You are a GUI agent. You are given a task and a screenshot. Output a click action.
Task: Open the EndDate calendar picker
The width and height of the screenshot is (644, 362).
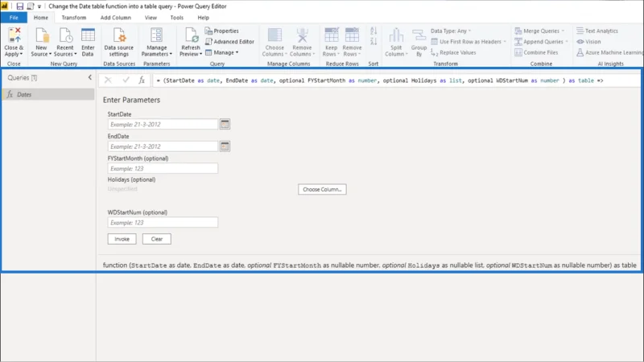tap(225, 146)
